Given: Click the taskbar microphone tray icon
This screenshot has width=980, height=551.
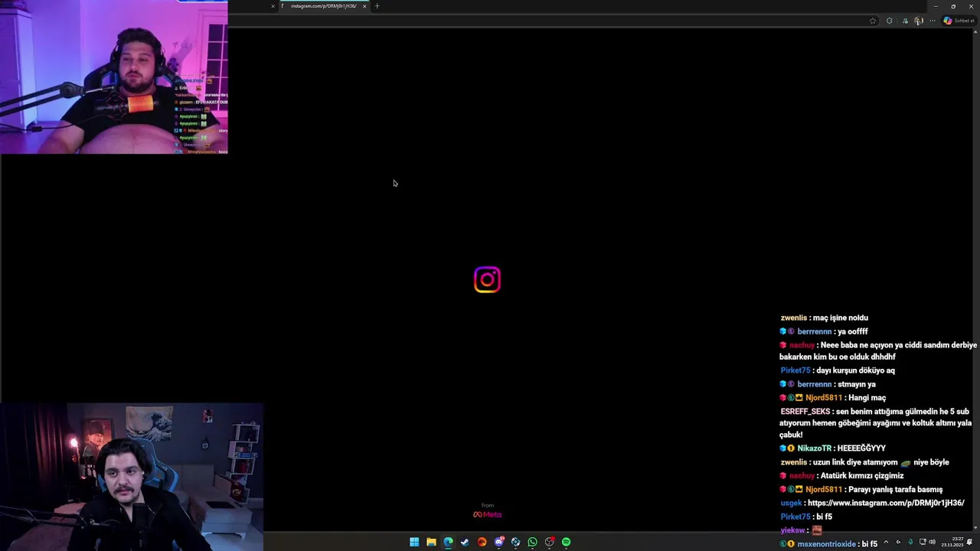Looking at the screenshot, I should tap(910, 542).
